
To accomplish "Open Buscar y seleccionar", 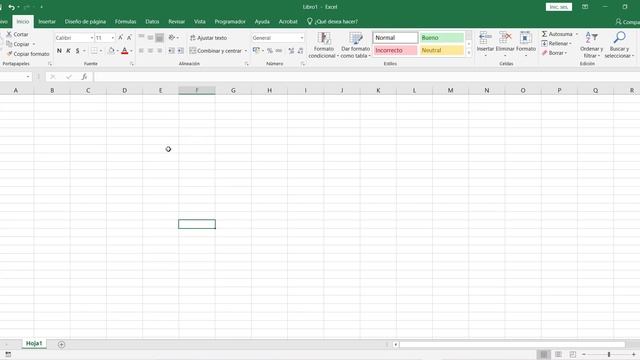I will tap(619, 45).
